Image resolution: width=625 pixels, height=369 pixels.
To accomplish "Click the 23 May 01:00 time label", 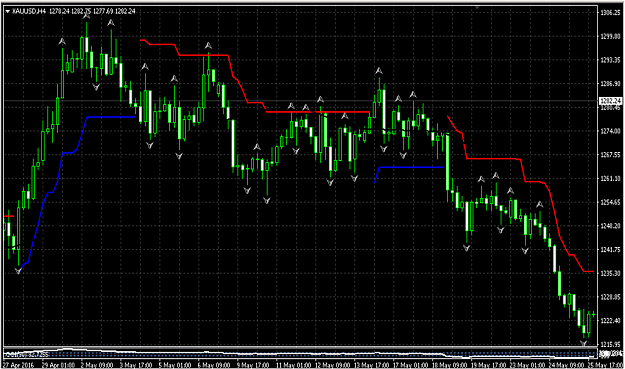I will point(527,365).
